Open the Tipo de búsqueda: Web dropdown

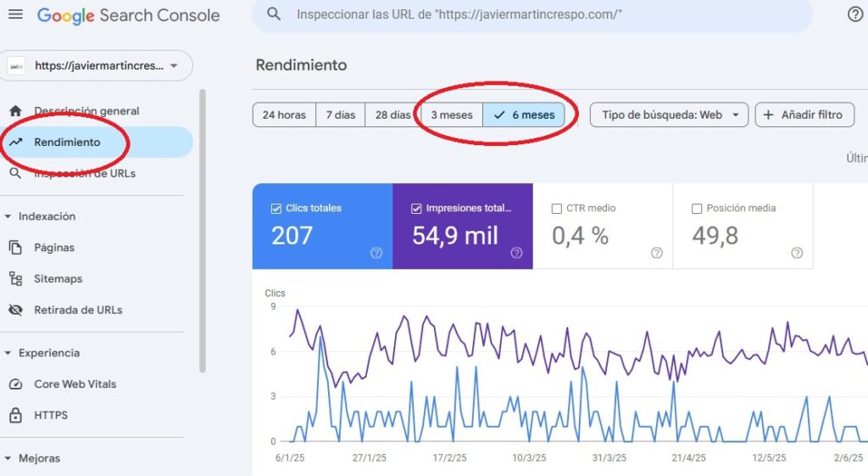[x=669, y=115]
